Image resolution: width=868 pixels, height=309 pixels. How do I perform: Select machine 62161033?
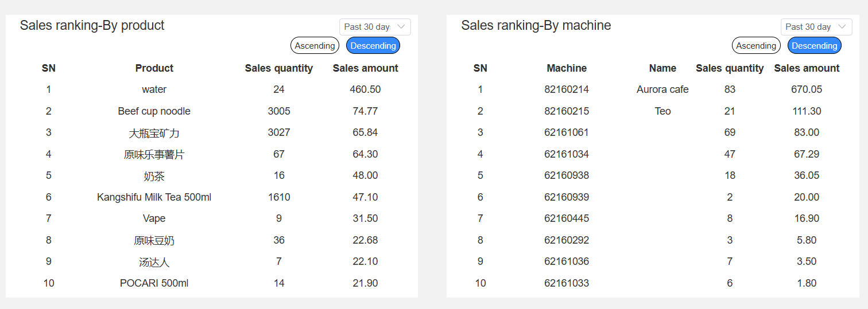(567, 283)
